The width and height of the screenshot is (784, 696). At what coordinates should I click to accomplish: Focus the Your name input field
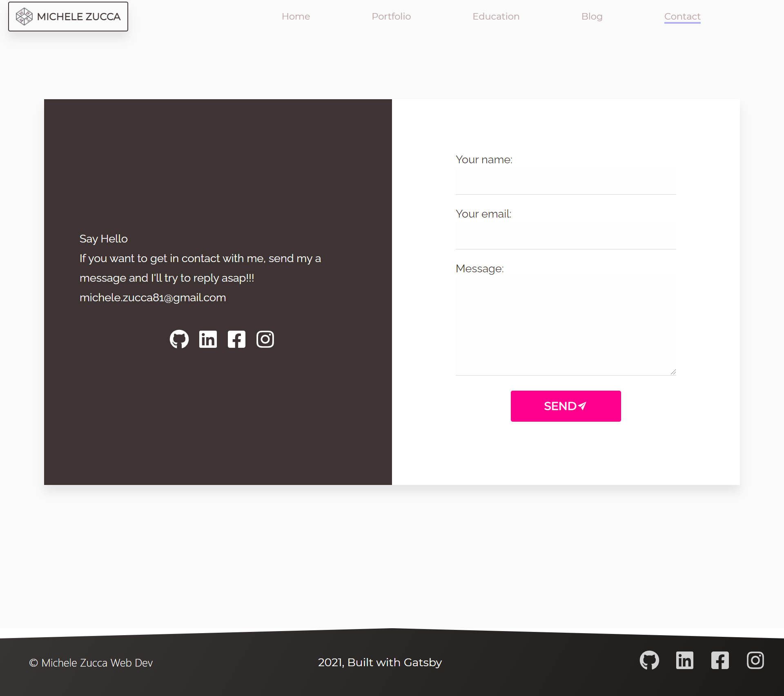(566, 181)
